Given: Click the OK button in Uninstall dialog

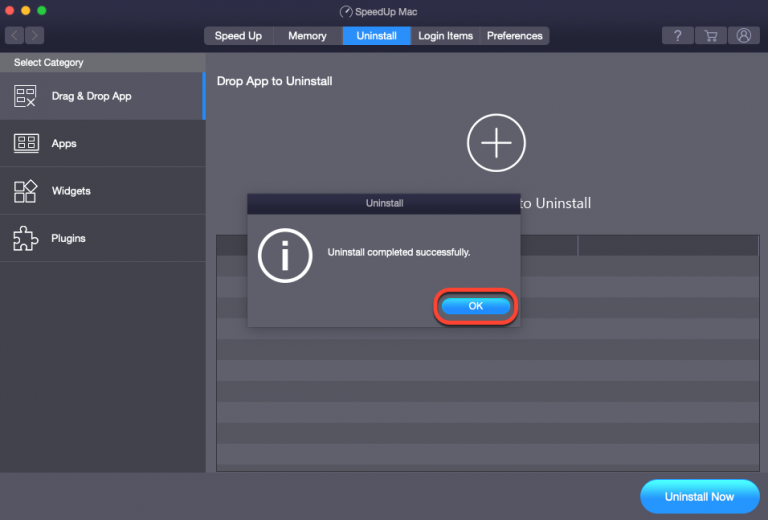Looking at the screenshot, I should click(x=476, y=306).
